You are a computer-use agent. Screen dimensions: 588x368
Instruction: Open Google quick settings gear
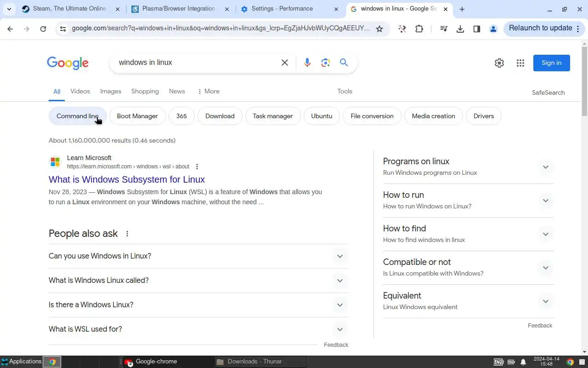[x=499, y=63]
